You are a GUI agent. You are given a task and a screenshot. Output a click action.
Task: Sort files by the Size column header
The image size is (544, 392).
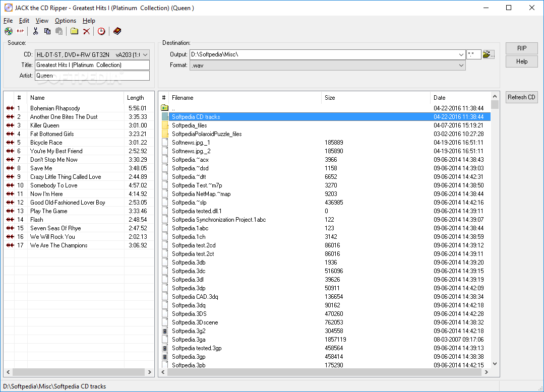click(376, 98)
